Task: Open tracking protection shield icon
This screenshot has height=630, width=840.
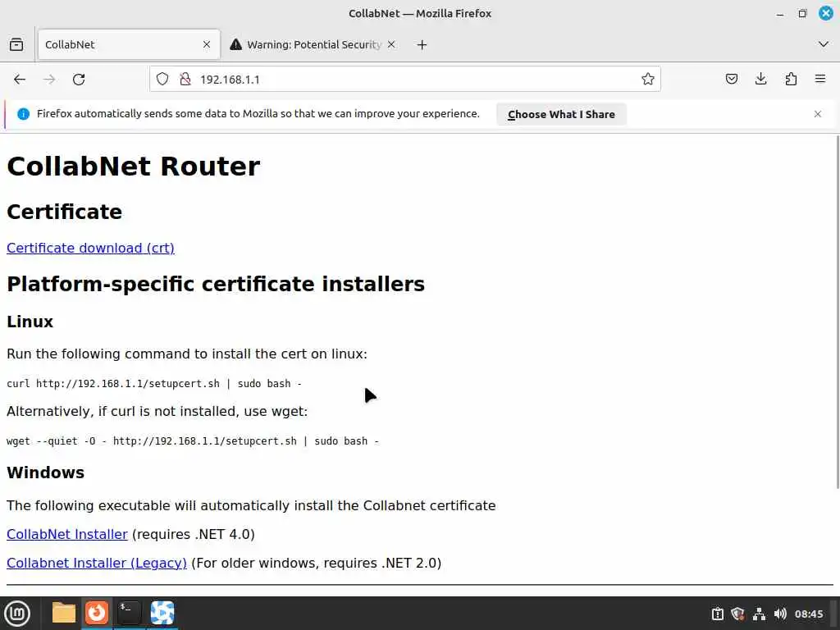Action: coord(162,80)
